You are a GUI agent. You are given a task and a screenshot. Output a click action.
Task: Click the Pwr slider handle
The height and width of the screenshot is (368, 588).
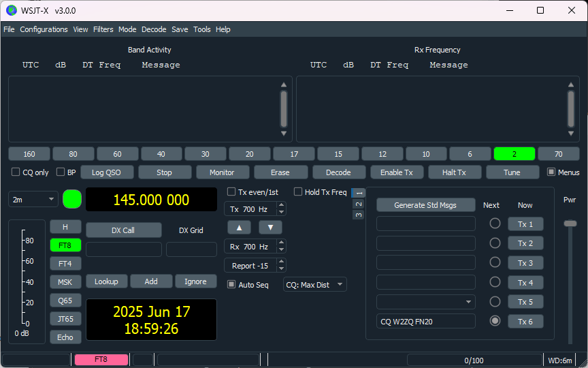pyautogui.click(x=570, y=224)
